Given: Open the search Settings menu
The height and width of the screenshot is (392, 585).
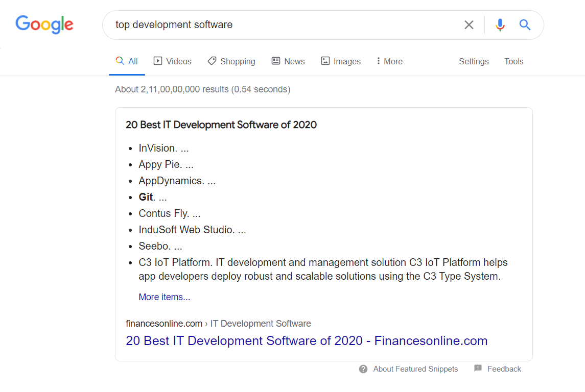Looking at the screenshot, I should pyautogui.click(x=474, y=61).
